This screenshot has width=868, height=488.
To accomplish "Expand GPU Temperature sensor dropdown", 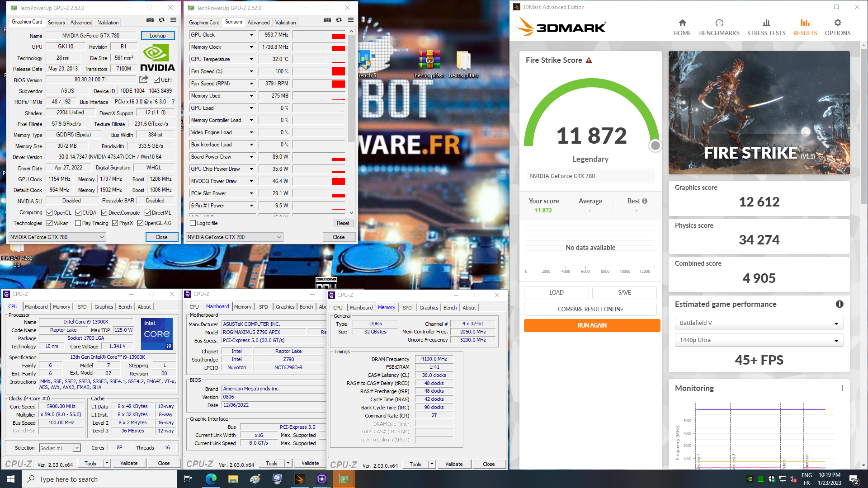I will (251, 59).
